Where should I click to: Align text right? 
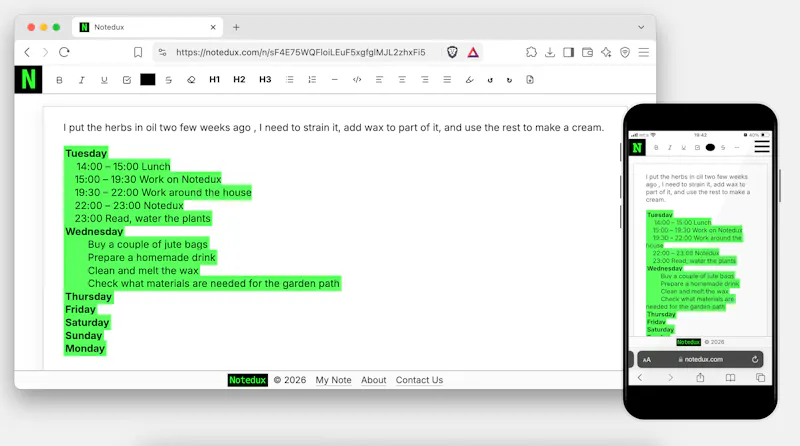point(424,80)
